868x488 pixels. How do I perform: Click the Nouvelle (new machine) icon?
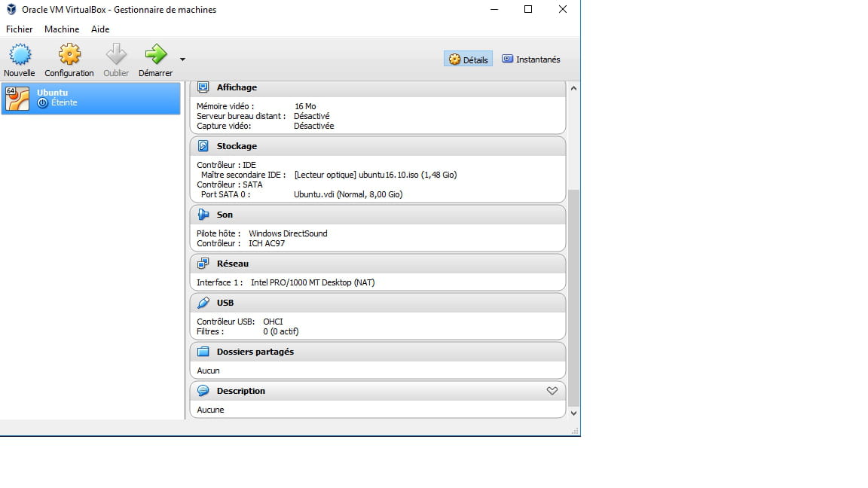20,54
